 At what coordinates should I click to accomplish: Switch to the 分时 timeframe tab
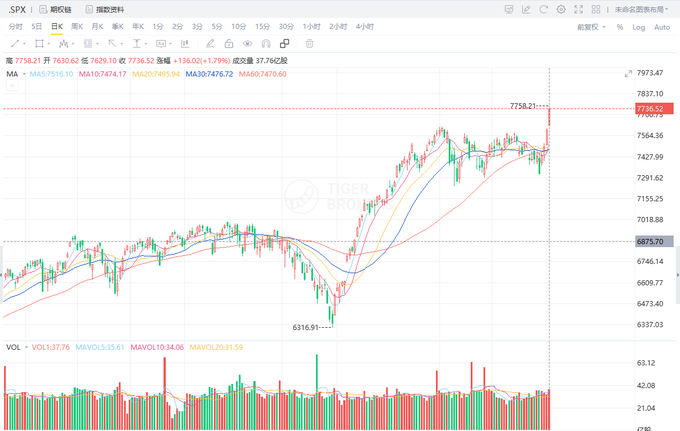coord(15,26)
